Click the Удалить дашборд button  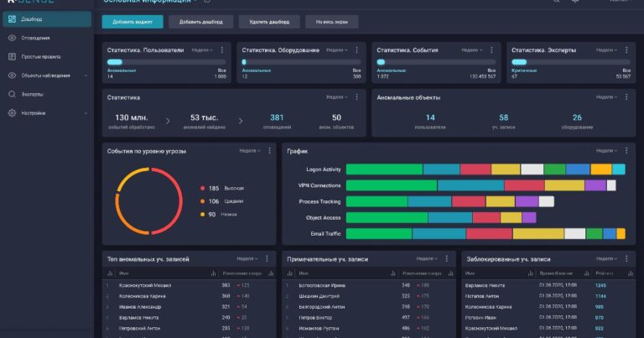click(269, 22)
